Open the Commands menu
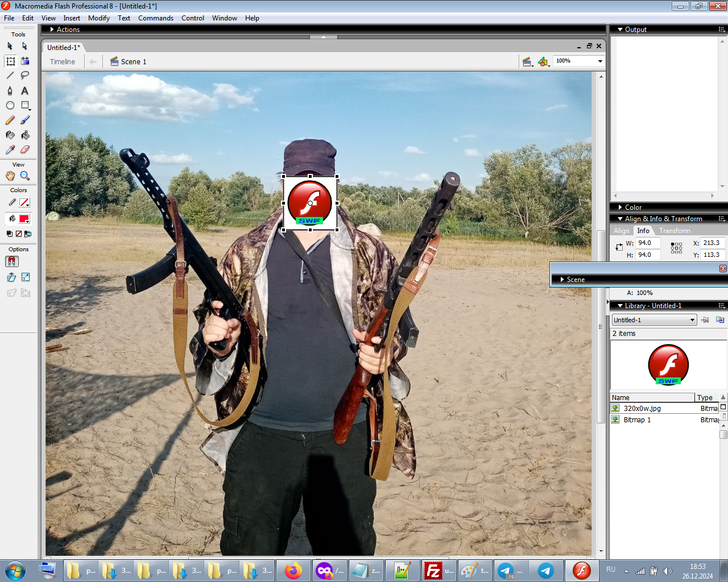 tap(156, 18)
